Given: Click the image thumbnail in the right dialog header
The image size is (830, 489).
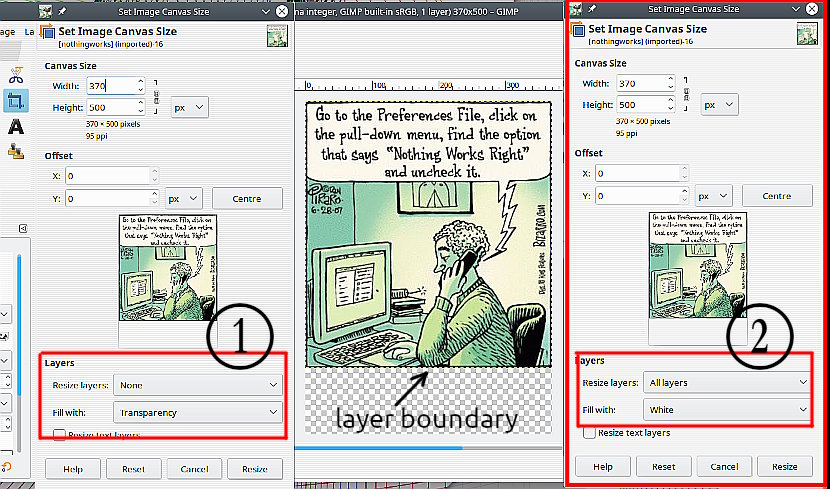Looking at the screenshot, I should pyautogui.click(x=807, y=33).
